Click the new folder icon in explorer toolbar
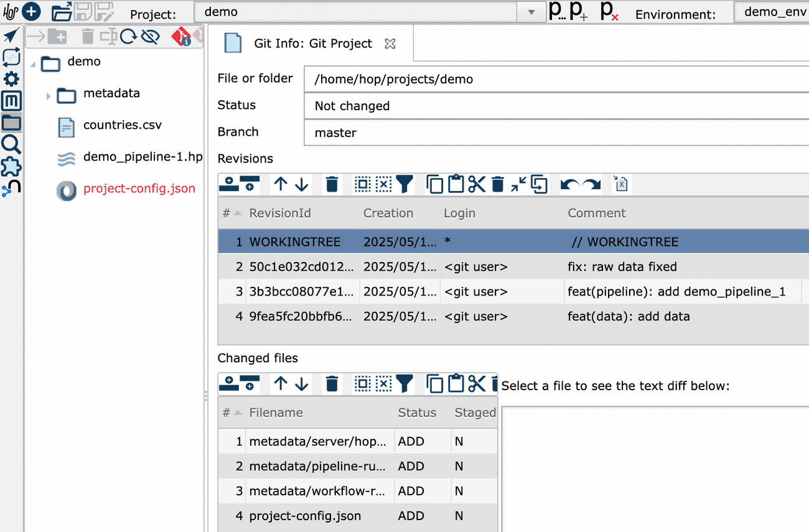 pos(57,37)
